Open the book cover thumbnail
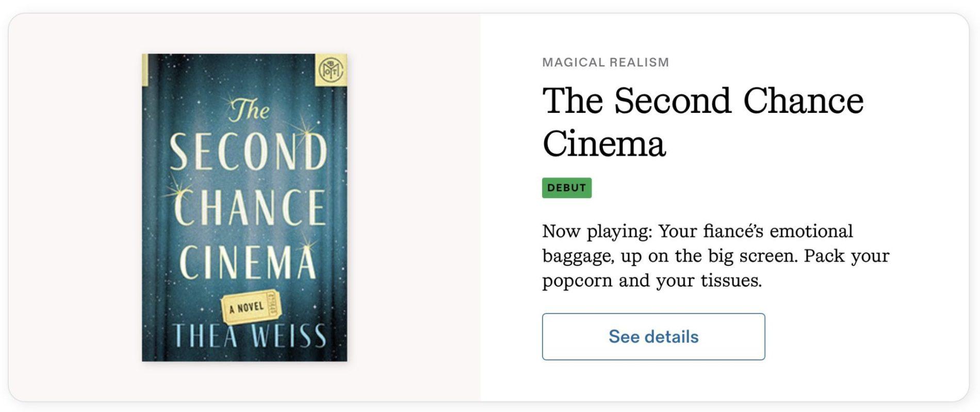 pos(244,207)
